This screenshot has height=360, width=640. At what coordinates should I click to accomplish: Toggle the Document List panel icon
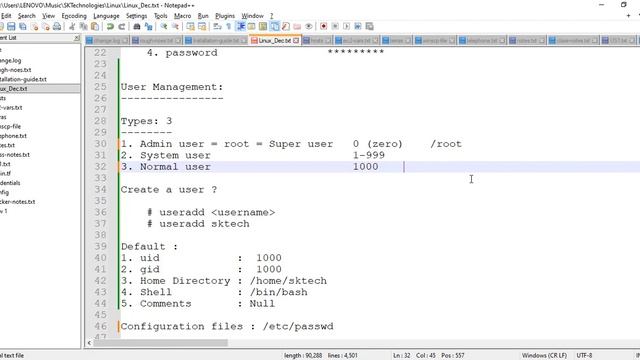click(275, 27)
